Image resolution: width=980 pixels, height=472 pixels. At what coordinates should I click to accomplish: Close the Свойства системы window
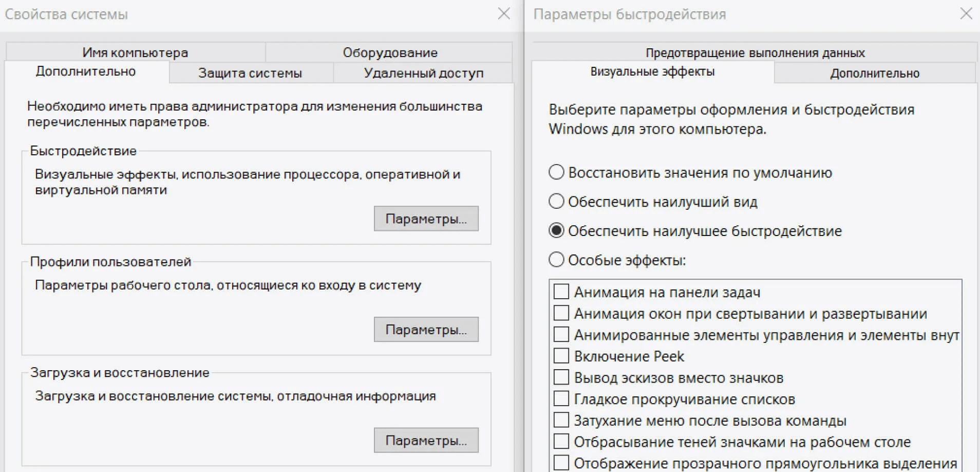[504, 14]
